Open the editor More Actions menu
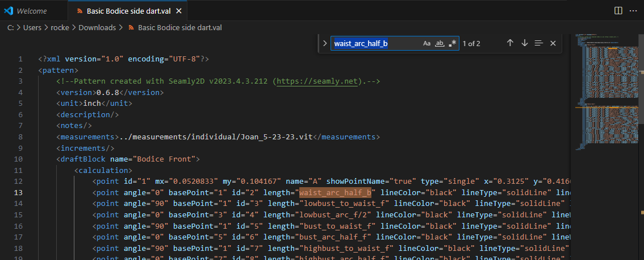The height and width of the screenshot is (260, 644). 633,11
